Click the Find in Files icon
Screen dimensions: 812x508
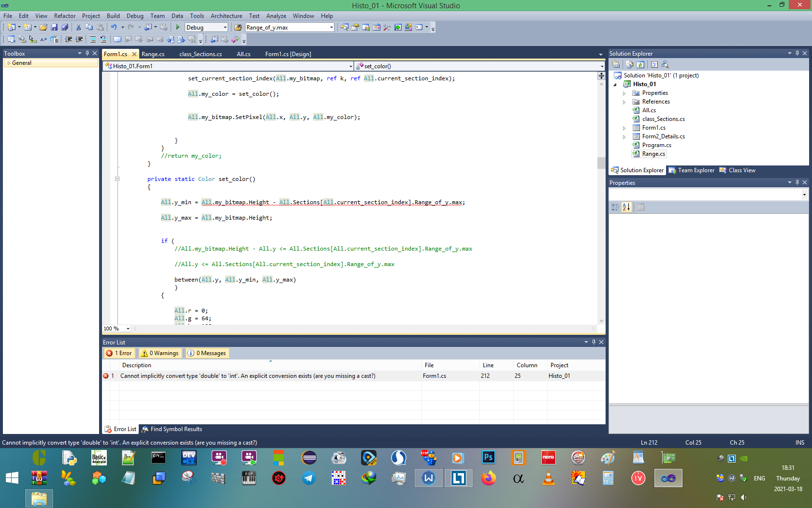click(x=238, y=27)
